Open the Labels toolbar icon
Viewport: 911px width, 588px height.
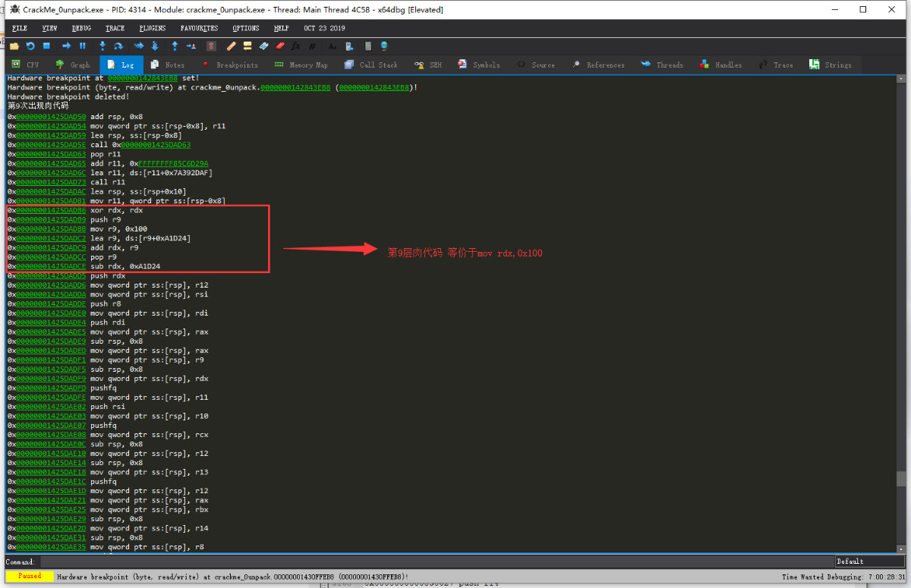263,46
